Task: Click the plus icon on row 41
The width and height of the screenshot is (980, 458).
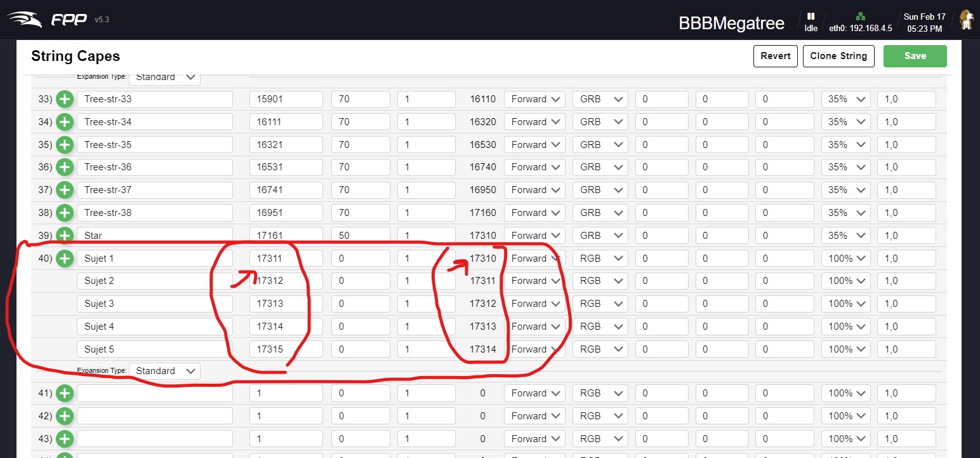Action: tap(64, 393)
